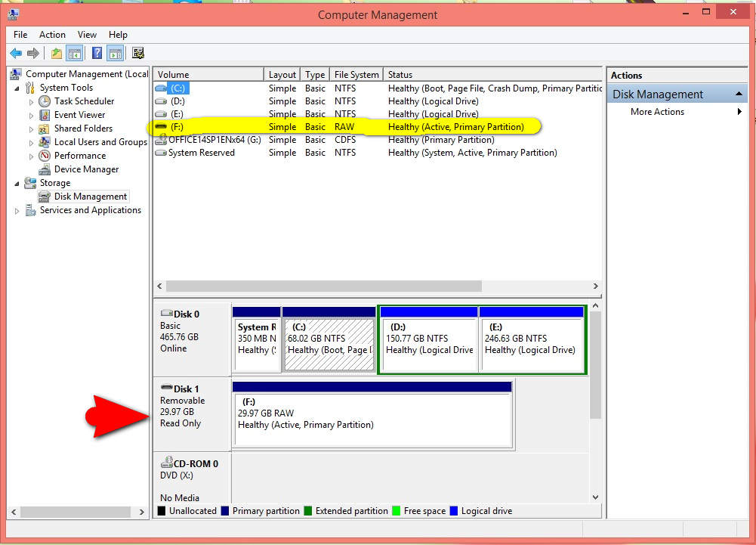Screen dimensions: 756x545
Task: Expand the Task Scheduler tree node
Action: pos(32,101)
